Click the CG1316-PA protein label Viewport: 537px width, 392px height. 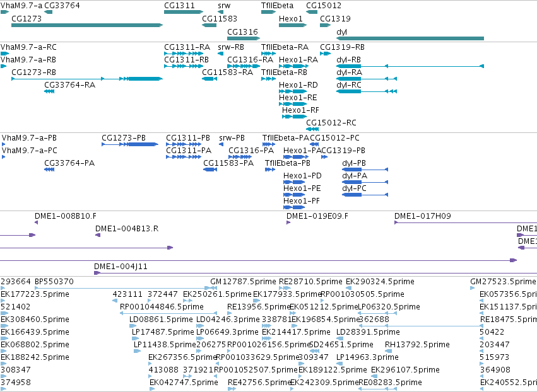[x=251, y=151]
